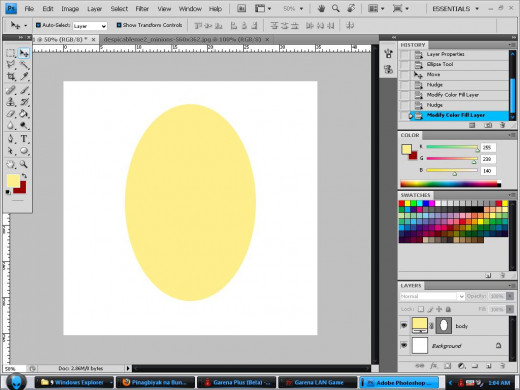This screenshot has width=520, height=390.
Task: Select the Clone Stamp tool
Action: [11, 102]
